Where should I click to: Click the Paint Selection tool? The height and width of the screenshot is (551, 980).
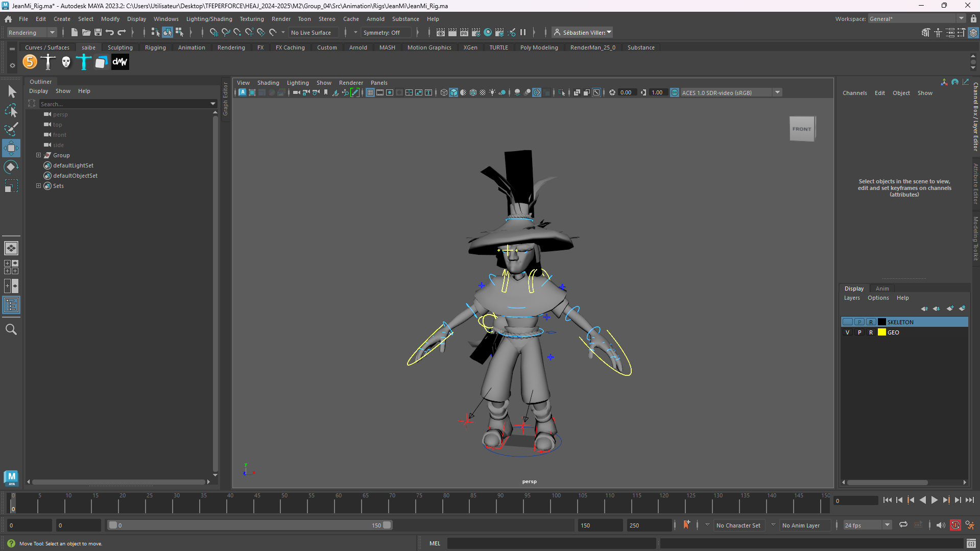tap(11, 129)
